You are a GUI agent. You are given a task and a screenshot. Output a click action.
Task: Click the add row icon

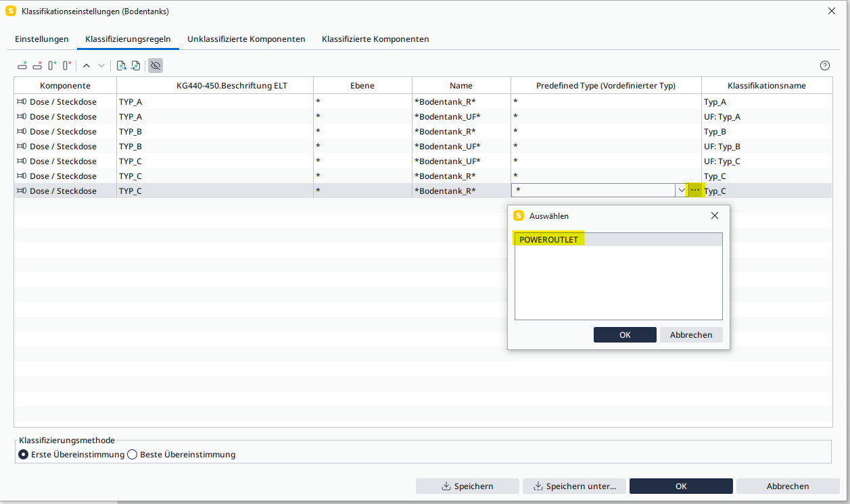22,66
